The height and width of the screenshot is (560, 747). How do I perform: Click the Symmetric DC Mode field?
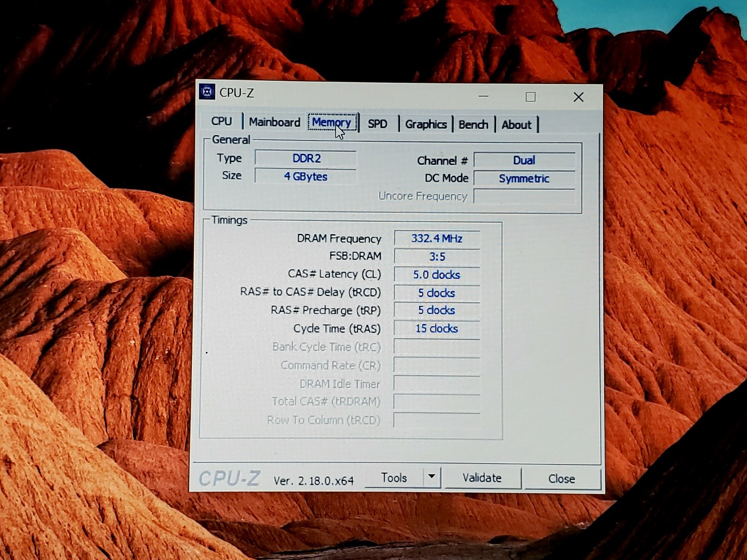pos(524,178)
